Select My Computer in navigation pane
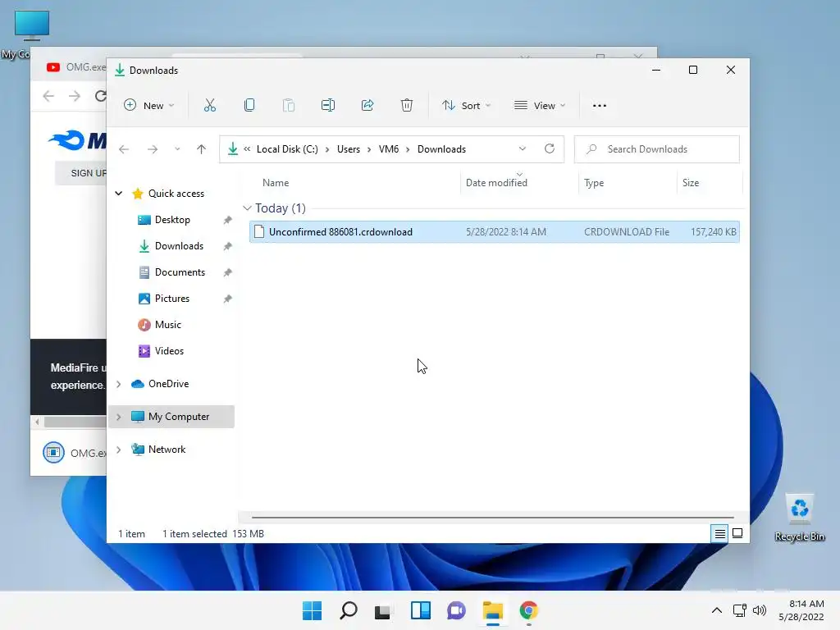Screen dimensions: 840x630 (171, 417)
